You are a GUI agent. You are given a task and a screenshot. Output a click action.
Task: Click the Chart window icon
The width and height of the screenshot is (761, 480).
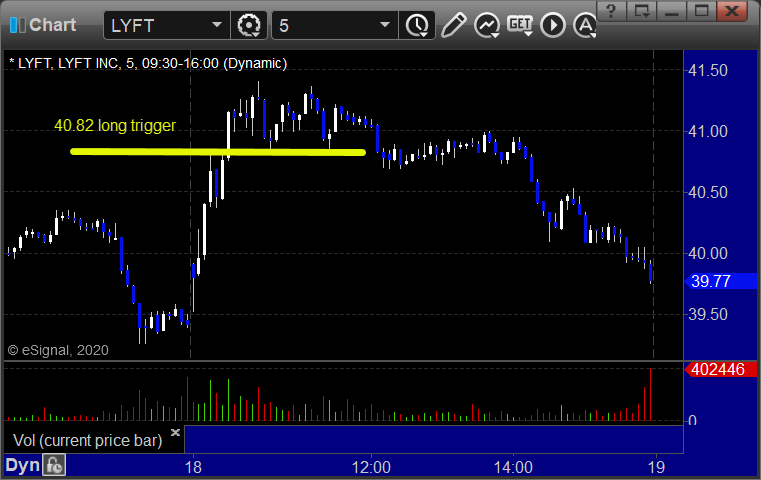click(x=17, y=25)
